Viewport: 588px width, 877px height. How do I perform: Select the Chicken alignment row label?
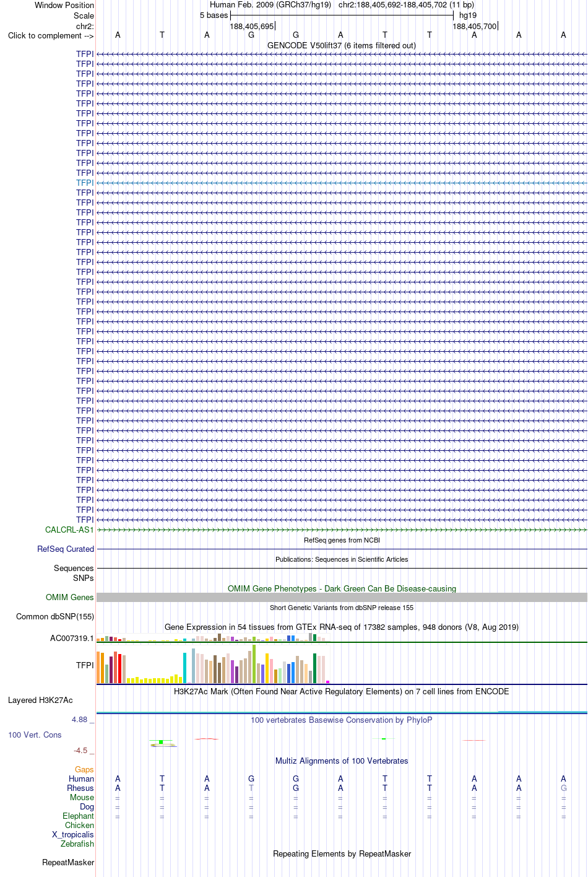[79, 825]
